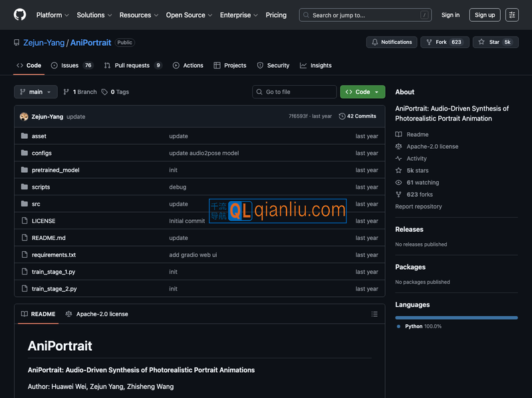Expand the green Code dropdown button

(362, 92)
